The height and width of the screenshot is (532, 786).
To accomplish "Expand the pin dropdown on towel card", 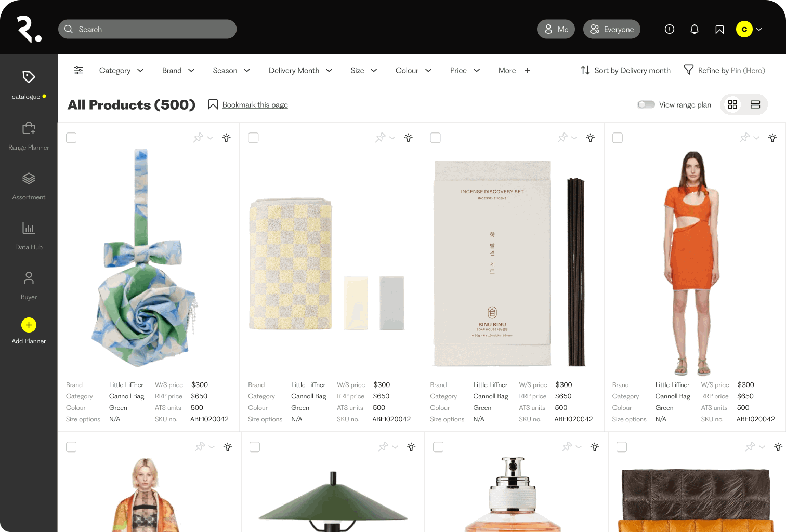I will (x=392, y=138).
